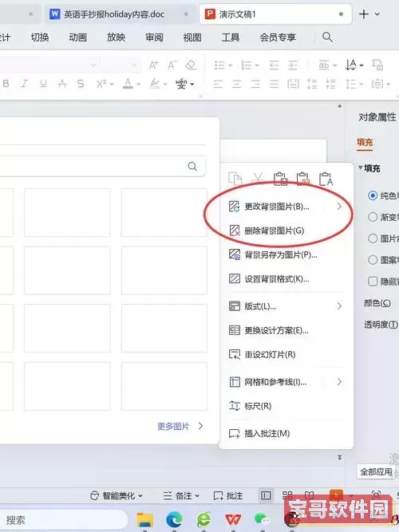Toggle underline formatting
This screenshot has height=532, width=399.
tap(43, 84)
